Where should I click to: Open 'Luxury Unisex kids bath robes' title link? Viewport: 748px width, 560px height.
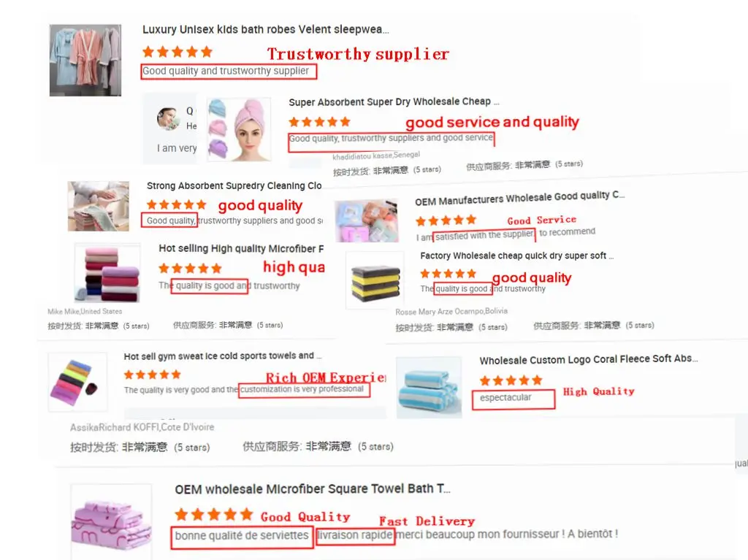click(266, 30)
